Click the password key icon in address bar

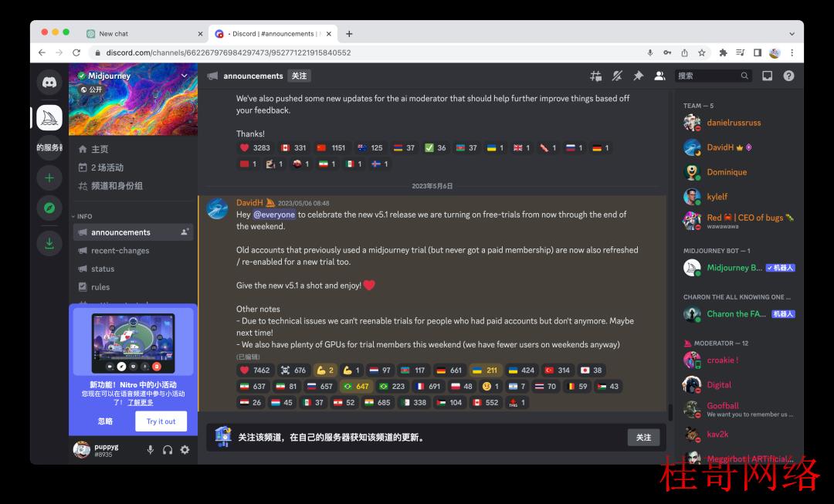667,52
